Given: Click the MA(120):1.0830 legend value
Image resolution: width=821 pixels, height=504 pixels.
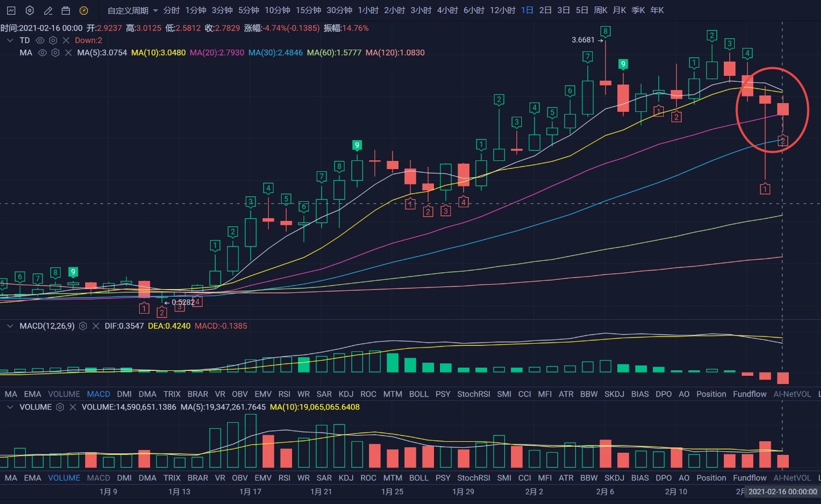Looking at the screenshot, I should tap(395, 53).
